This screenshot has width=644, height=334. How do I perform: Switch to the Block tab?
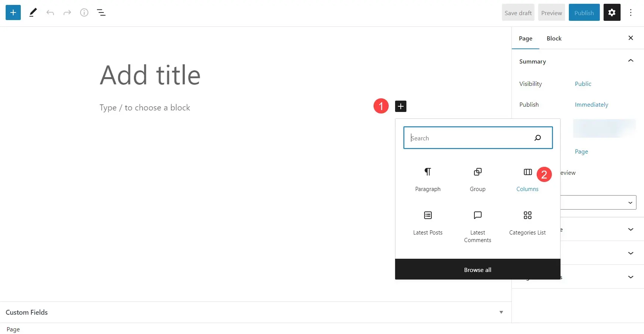point(554,38)
